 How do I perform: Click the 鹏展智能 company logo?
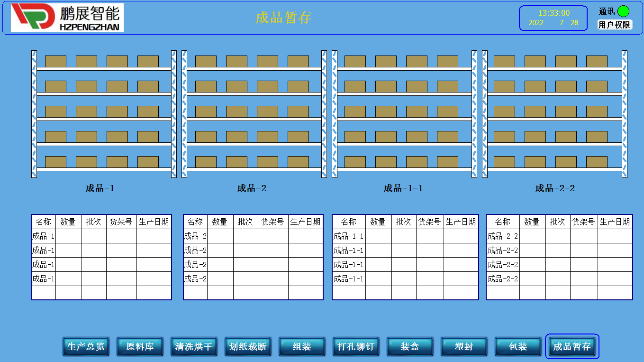coord(67,18)
